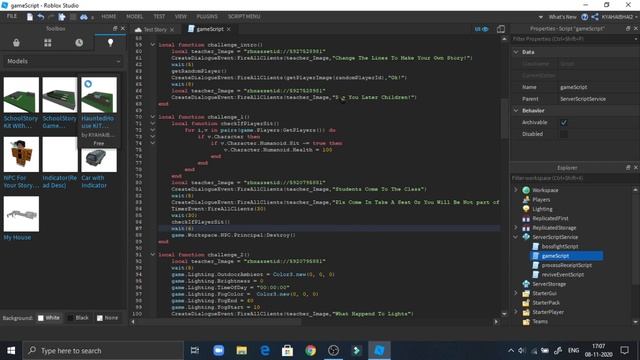This screenshot has width=640, height=360.
Task: Open the Toolbox Inventory grid icon
Action: tap(48, 42)
